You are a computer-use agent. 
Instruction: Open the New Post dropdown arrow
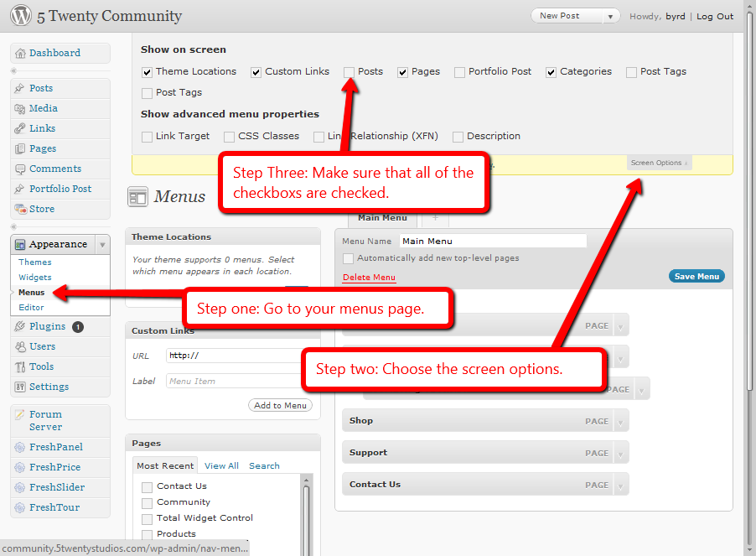610,17
